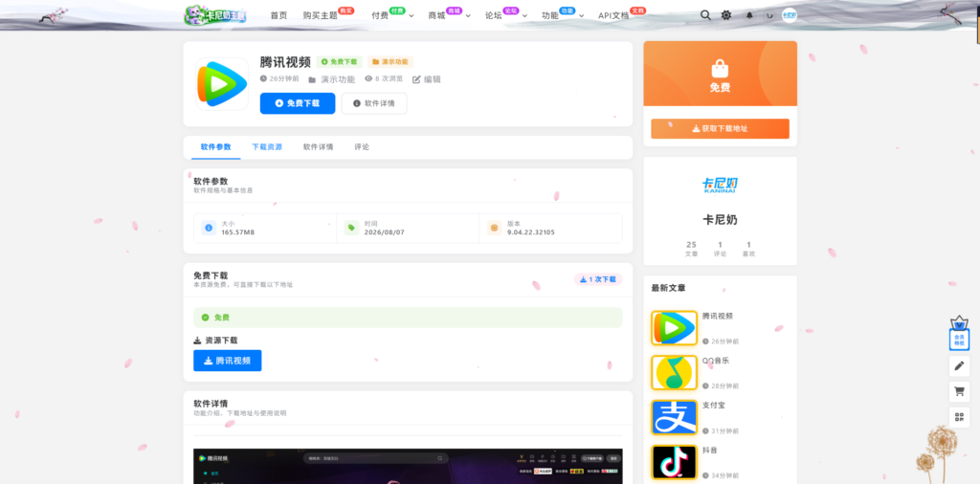Click the 1 喜欢 author stat
The width and height of the screenshot is (980, 484).
point(748,249)
